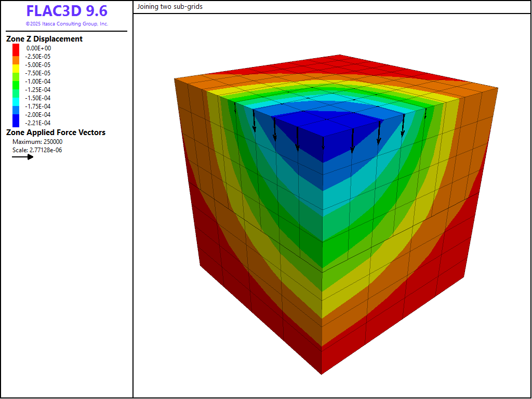Select the Scale: 2.77128e-06 legend entry
The height and width of the screenshot is (399, 532).
pyautogui.click(x=37, y=150)
